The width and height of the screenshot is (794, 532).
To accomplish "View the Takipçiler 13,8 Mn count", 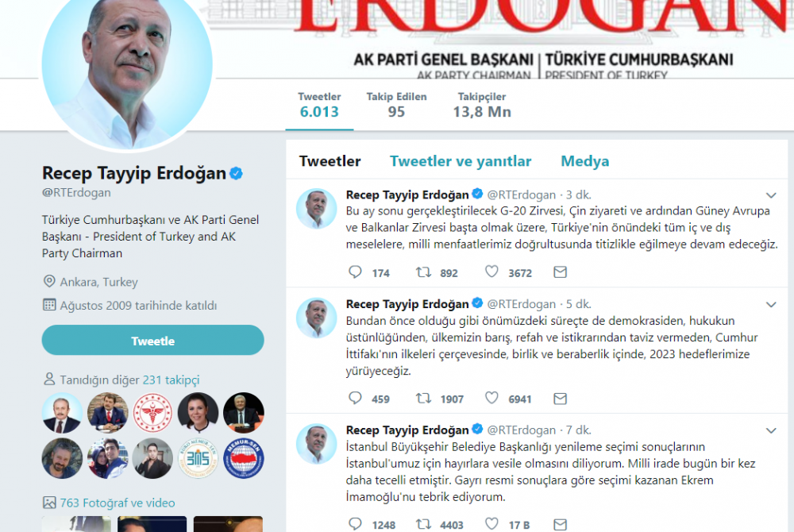I will click(x=482, y=106).
